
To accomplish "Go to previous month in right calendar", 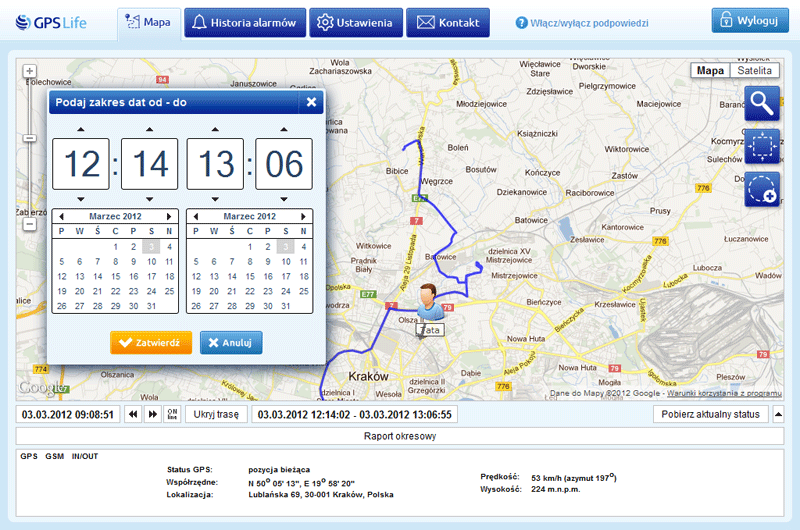I will (195, 216).
